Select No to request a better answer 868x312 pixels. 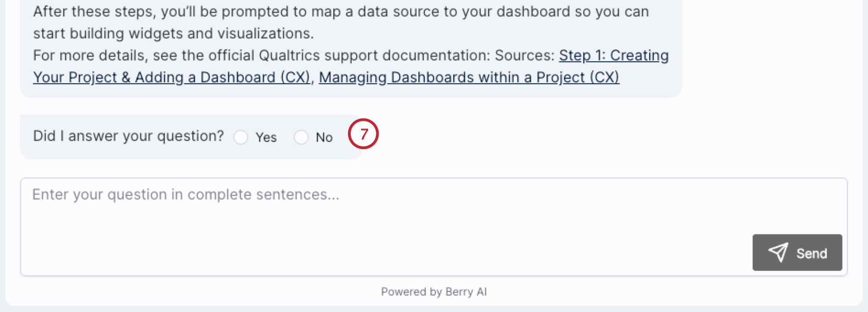(302, 137)
